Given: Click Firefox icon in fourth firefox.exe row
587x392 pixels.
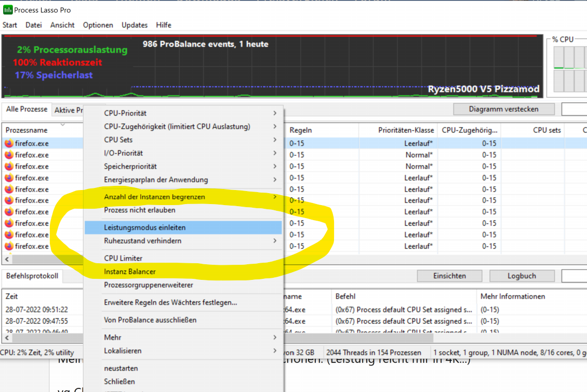Looking at the screenshot, I should tap(9, 178).
